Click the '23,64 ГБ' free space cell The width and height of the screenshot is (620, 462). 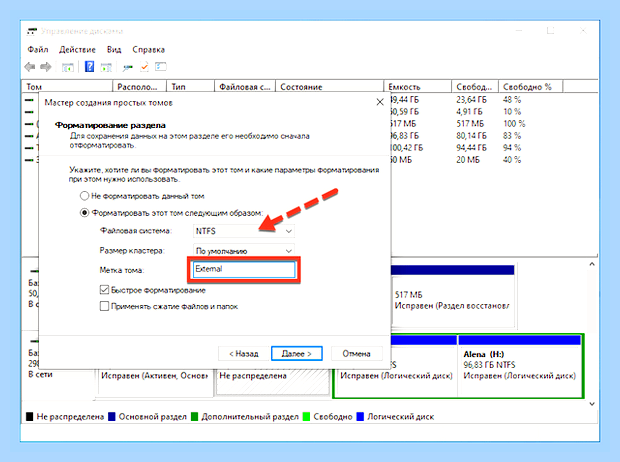pos(471,100)
